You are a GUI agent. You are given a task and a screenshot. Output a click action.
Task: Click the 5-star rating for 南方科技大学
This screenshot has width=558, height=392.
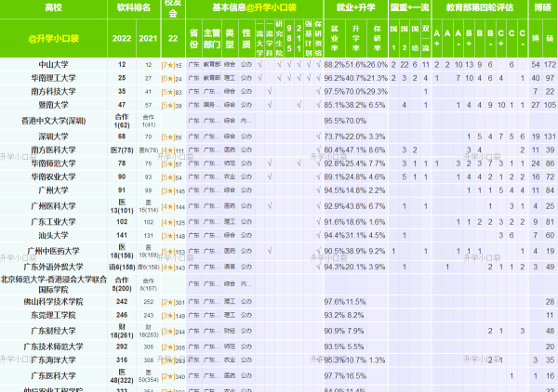pos(171,92)
